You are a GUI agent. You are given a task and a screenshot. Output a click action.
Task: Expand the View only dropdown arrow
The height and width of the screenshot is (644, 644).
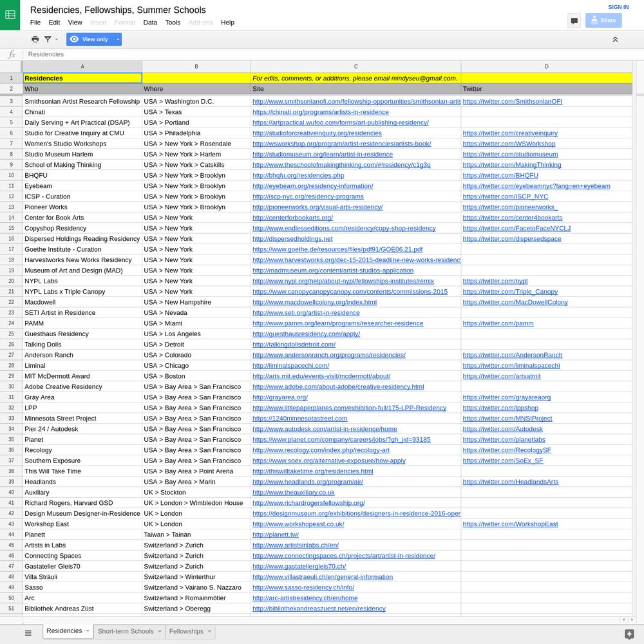tap(118, 39)
